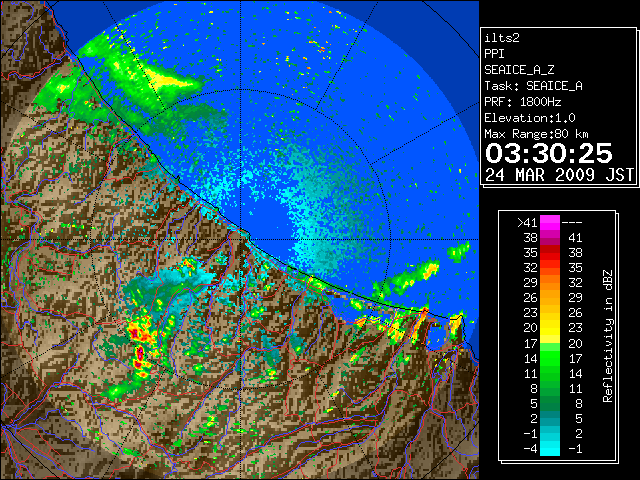Click the '24 MAR 2009 JST' date
This screenshot has height=480, width=640.
[559, 175]
